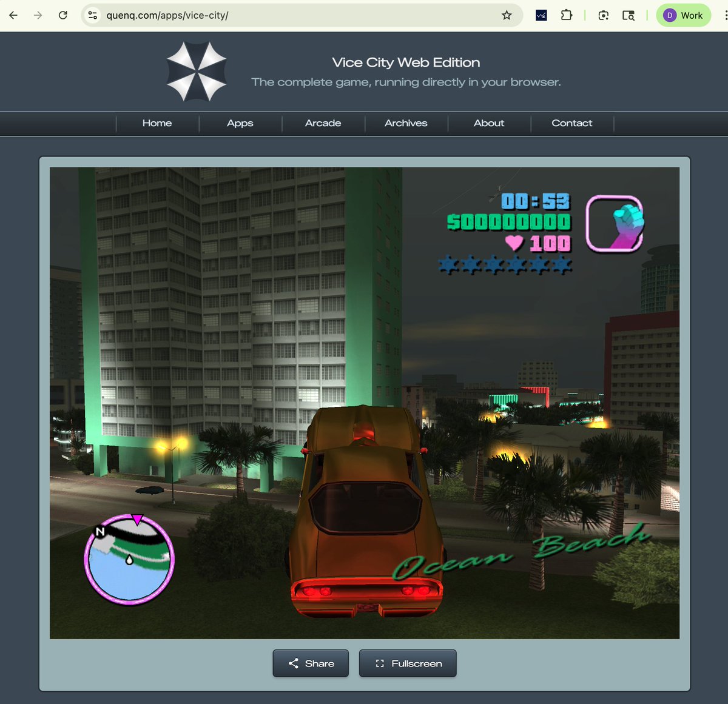The width and height of the screenshot is (728, 704).
Task: Click the money counter $00000000
Action: pyautogui.click(x=509, y=222)
